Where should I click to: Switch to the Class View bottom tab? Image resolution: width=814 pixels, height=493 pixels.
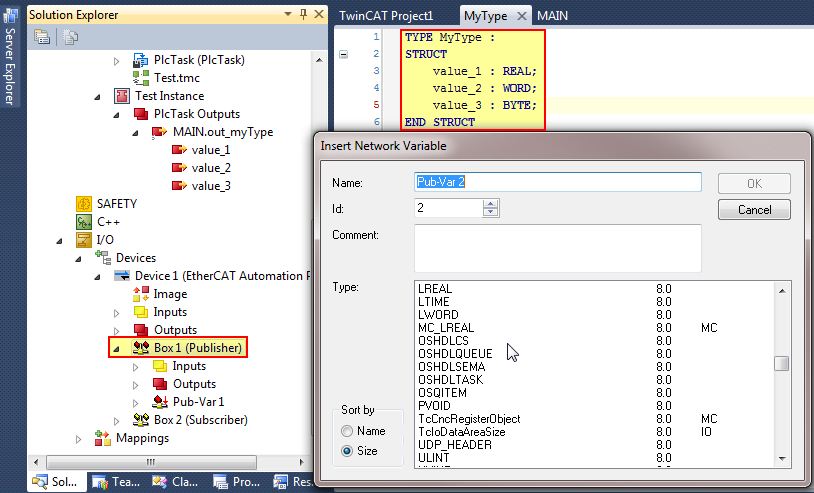tap(174, 482)
